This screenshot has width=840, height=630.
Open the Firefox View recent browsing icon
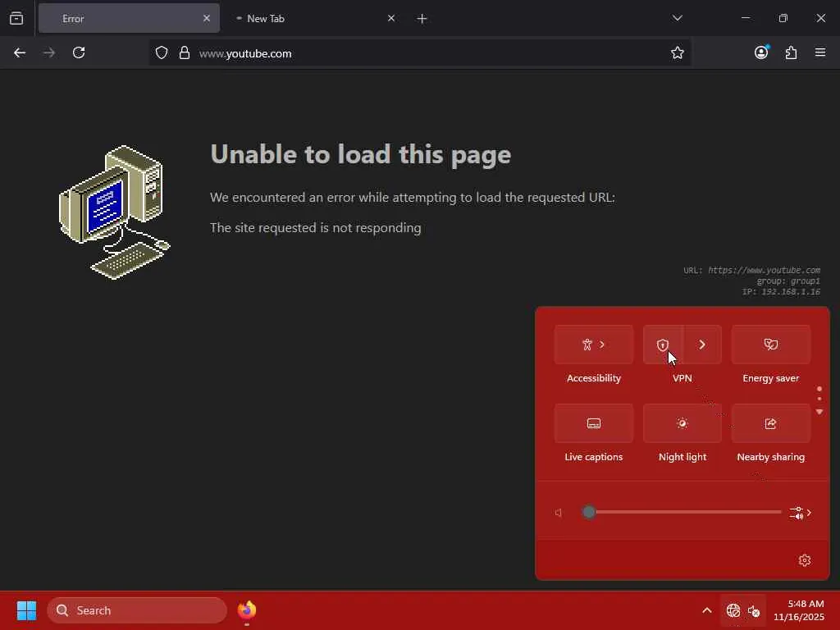(16, 18)
